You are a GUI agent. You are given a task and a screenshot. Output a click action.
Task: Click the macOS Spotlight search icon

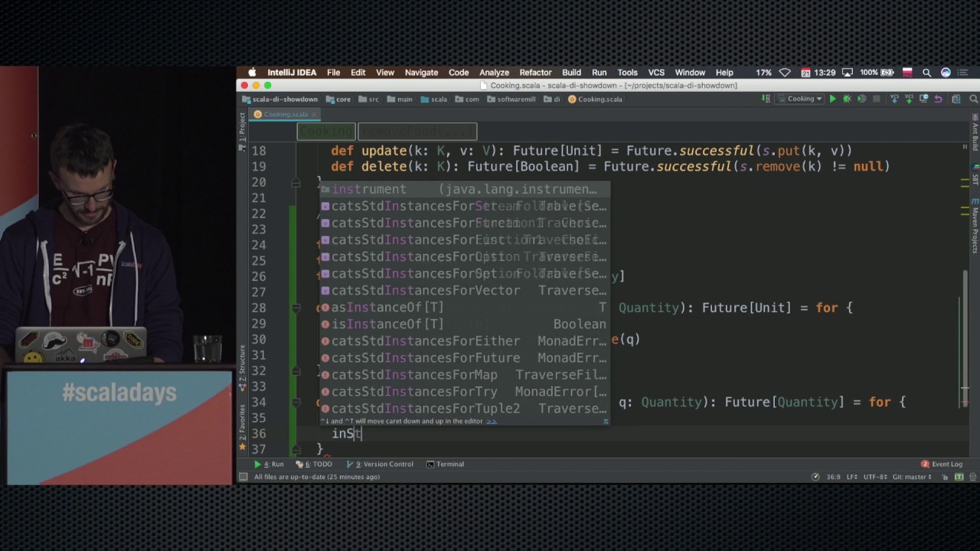point(926,73)
